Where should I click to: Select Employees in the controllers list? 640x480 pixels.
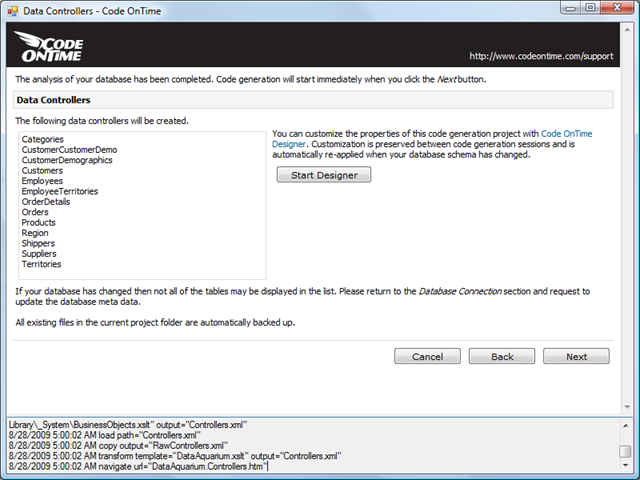(x=42, y=181)
